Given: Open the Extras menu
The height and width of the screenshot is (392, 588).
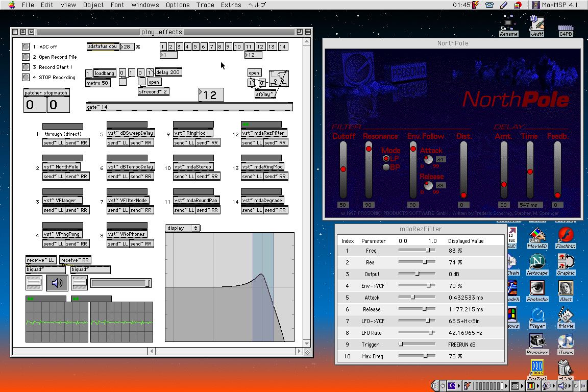Looking at the screenshot, I should click(x=231, y=5).
